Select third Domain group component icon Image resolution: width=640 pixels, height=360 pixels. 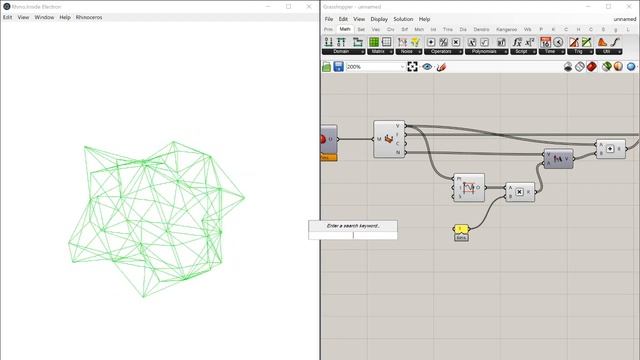358,42
